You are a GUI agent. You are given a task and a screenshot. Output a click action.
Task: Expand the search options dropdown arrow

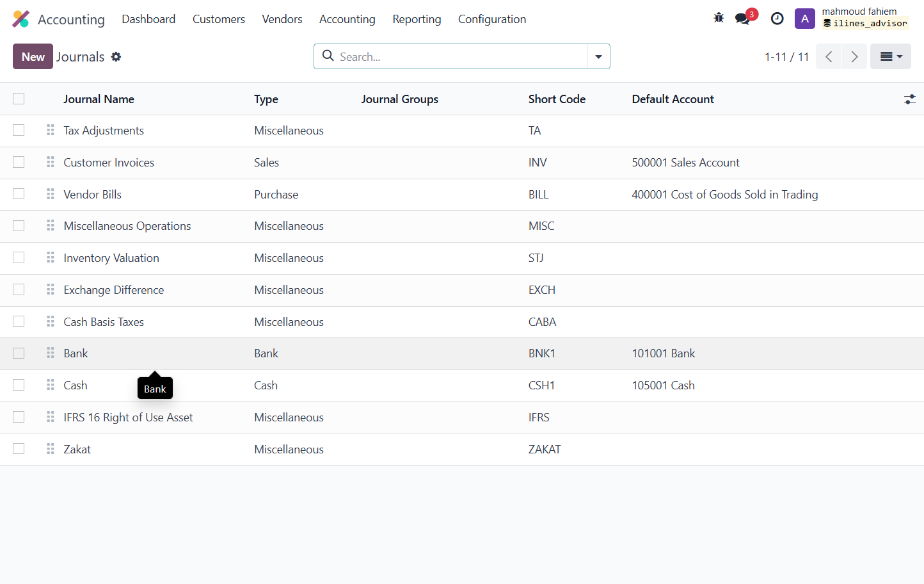click(x=598, y=56)
